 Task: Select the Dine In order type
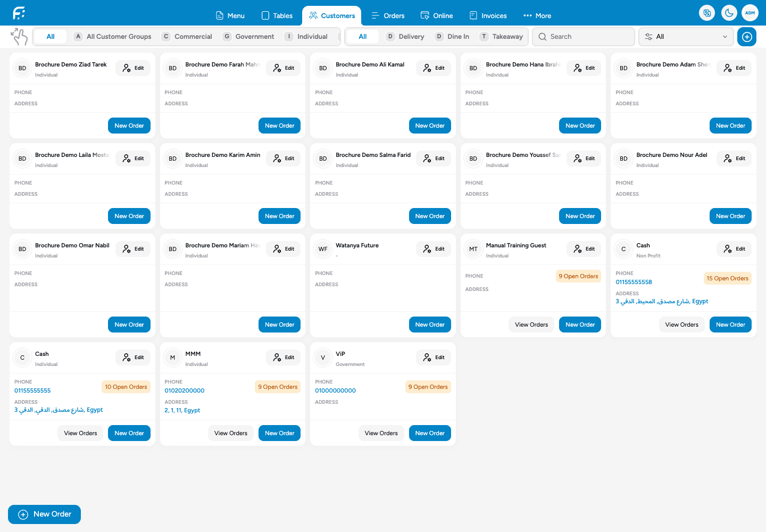point(452,37)
